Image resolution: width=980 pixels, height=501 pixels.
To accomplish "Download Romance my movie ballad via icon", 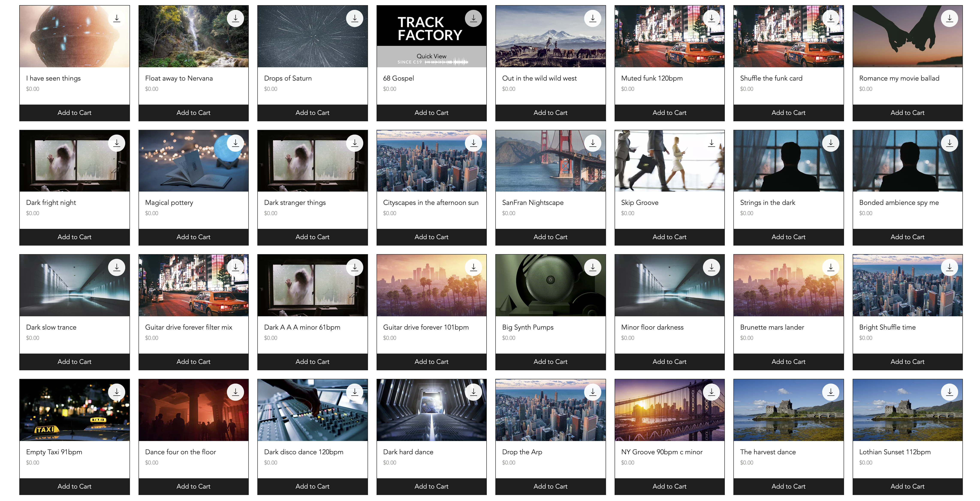I will [949, 18].
